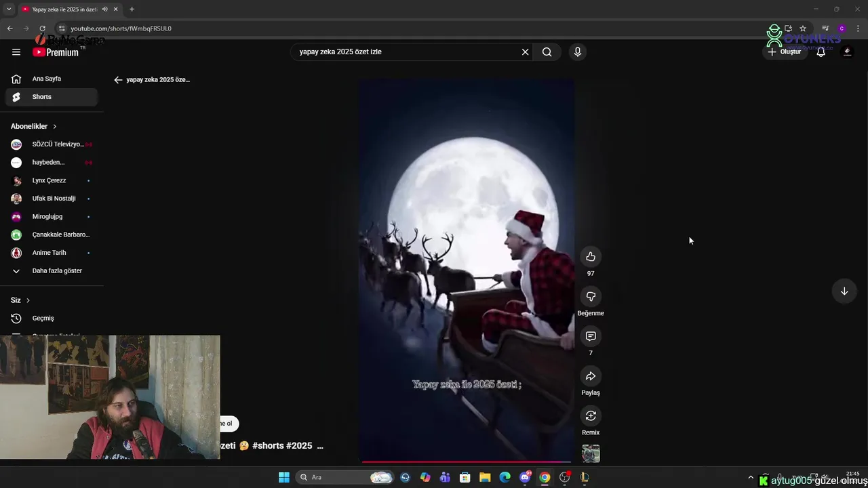
Task: Click the browser address bar URL
Action: (121, 28)
